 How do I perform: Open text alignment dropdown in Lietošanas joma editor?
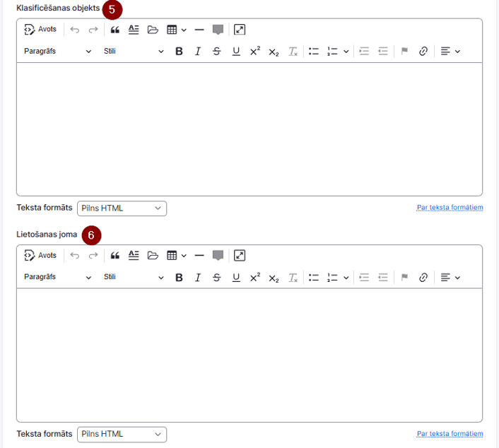tap(450, 278)
